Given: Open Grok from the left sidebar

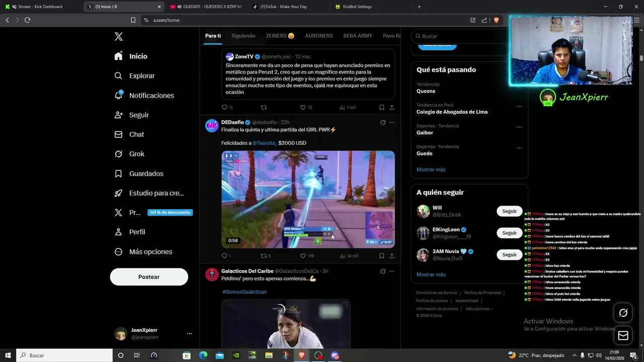Looking at the screenshot, I should (x=129, y=154).
